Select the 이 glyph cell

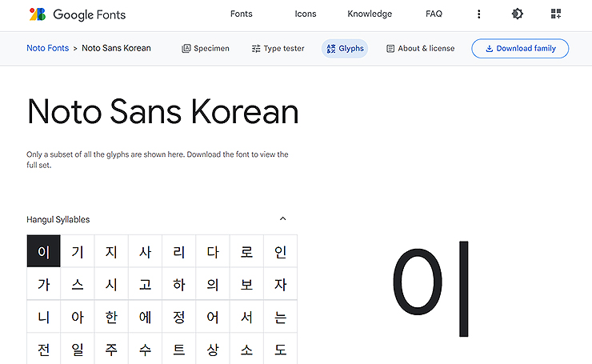coord(43,251)
